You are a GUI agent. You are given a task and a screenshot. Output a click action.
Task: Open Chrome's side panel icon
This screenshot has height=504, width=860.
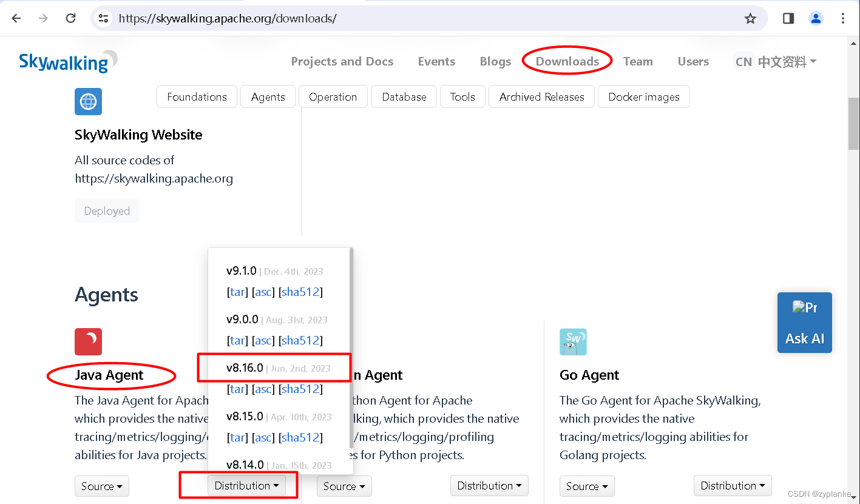(788, 18)
